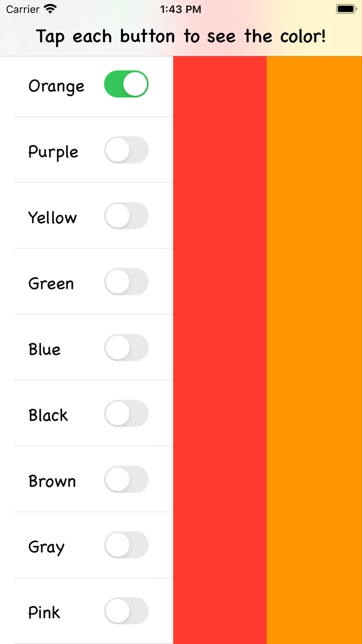Enable the Yellow toggle

(126, 215)
